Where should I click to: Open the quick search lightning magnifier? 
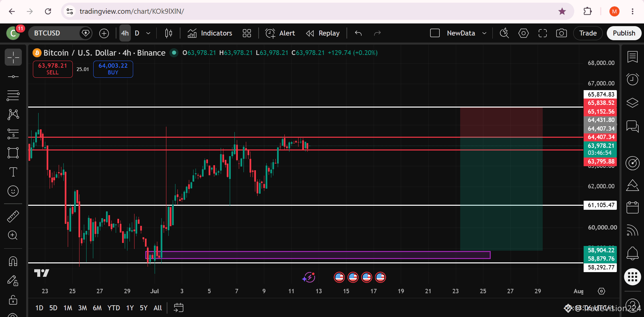pyautogui.click(x=504, y=33)
